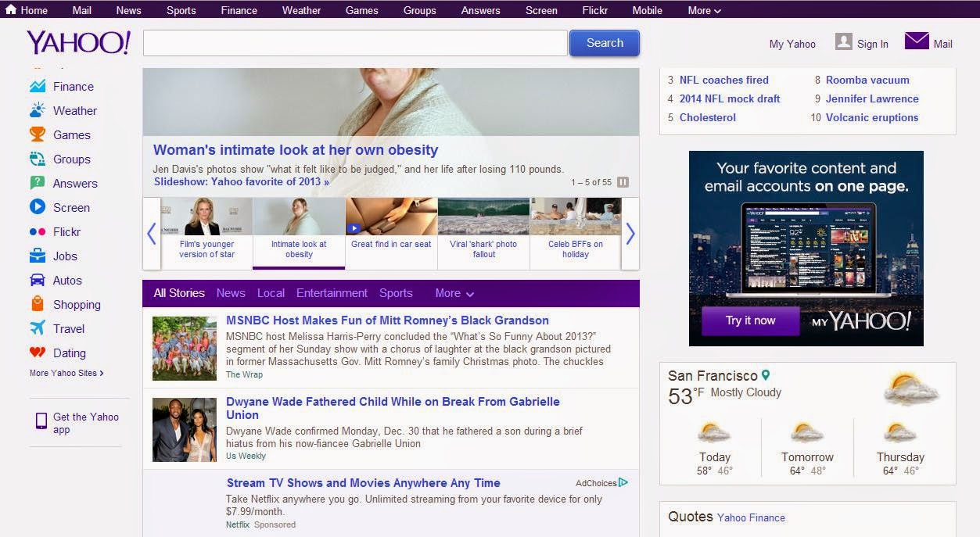Open the Entertainment stories tab
Viewport: 980px width, 537px height.
(332, 293)
